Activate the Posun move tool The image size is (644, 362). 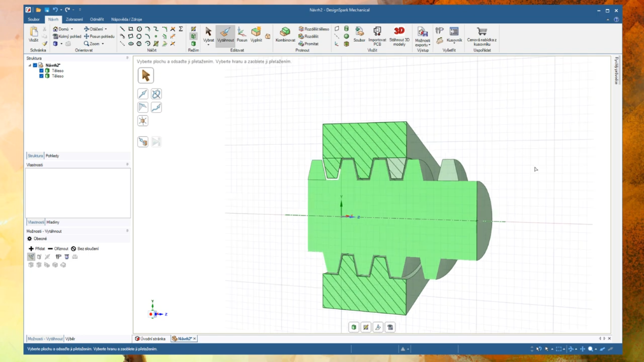click(242, 35)
